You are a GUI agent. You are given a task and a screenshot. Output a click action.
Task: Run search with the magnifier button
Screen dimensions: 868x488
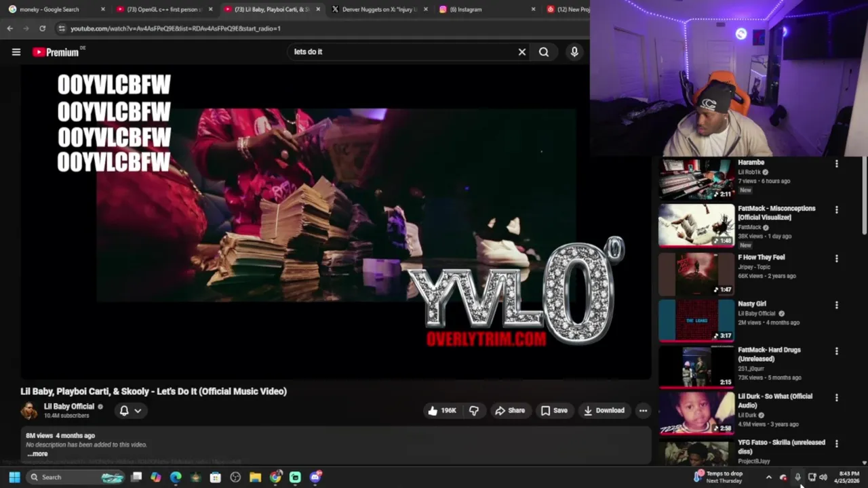click(544, 52)
